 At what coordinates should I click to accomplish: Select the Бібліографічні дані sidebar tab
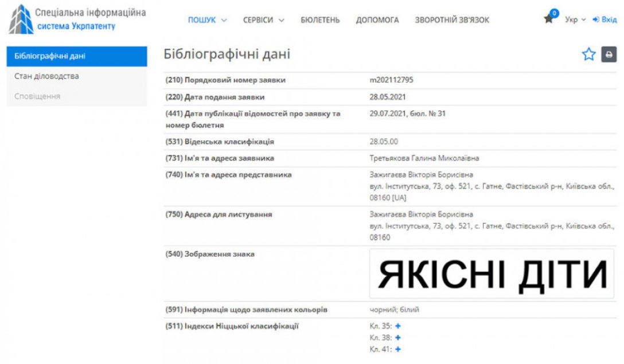click(77, 56)
